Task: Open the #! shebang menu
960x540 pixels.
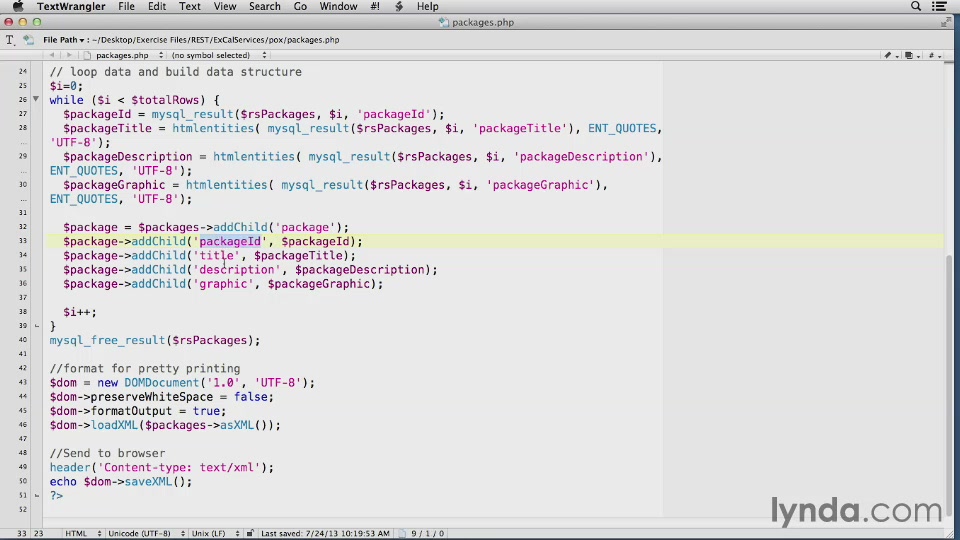Action: [375, 6]
